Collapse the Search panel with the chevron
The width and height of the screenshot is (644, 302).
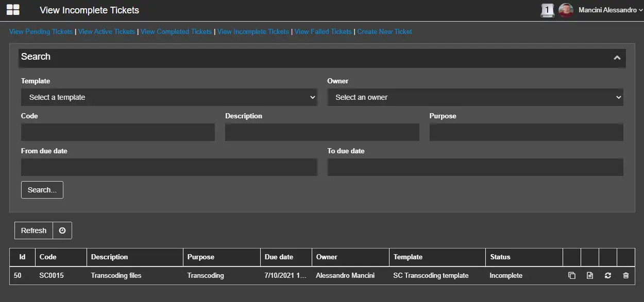click(x=617, y=58)
